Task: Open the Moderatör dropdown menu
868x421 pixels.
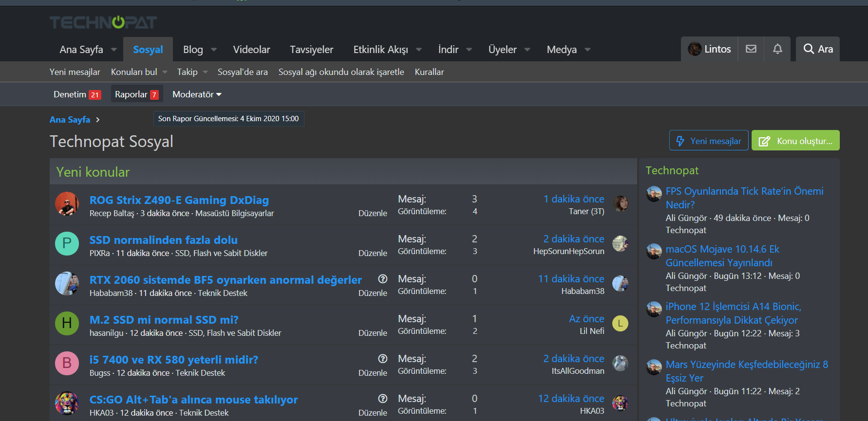Action: pyautogui.click(x=197, y=94)
